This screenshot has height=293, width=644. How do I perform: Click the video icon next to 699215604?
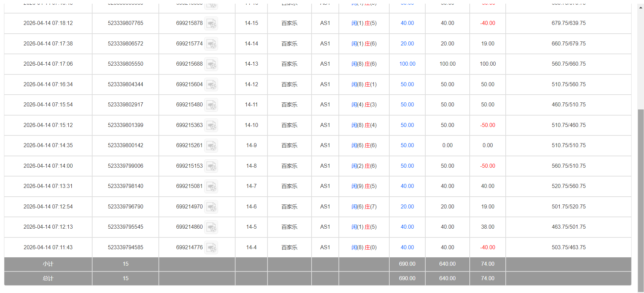pos(211,85)
